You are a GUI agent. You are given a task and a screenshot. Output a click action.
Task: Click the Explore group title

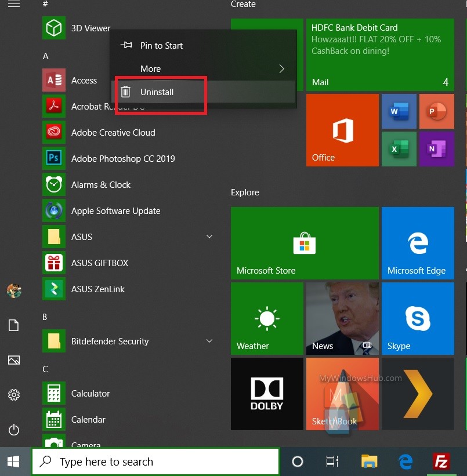[245, 192]
